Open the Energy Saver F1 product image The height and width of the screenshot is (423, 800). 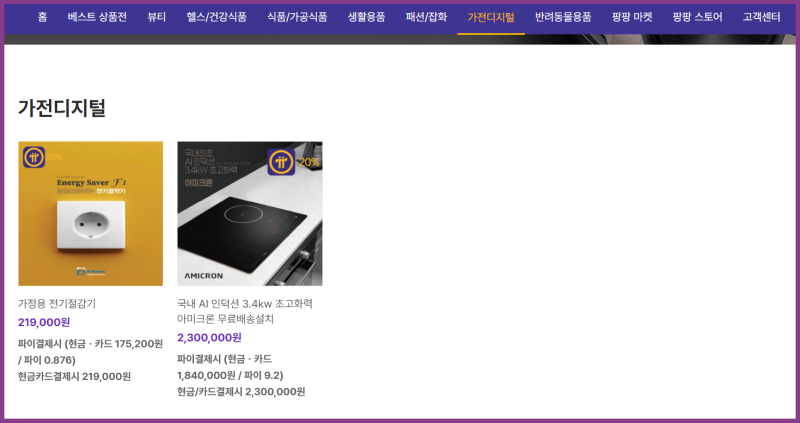point(91,213)
